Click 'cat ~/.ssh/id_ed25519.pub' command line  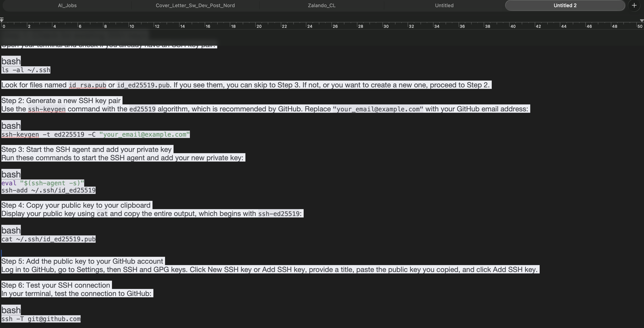tap(49, 239)
